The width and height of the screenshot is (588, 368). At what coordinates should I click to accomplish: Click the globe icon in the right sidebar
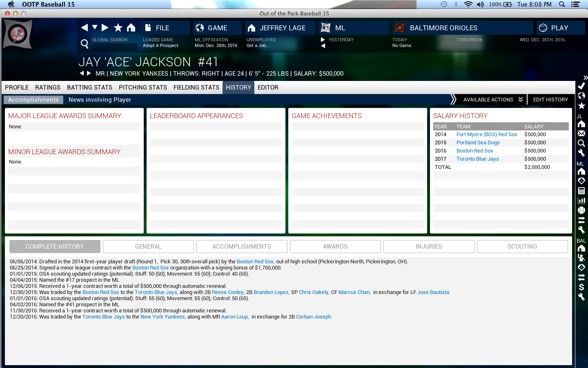(581, 96)
